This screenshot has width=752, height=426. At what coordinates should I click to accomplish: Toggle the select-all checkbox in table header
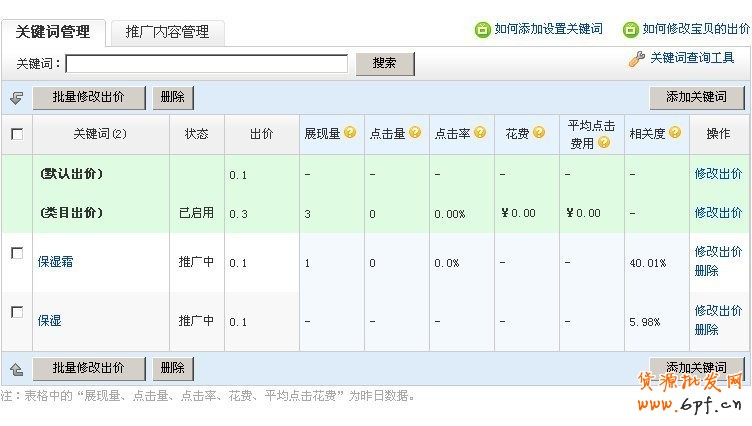pyautogui.click(x=17, y=134)
